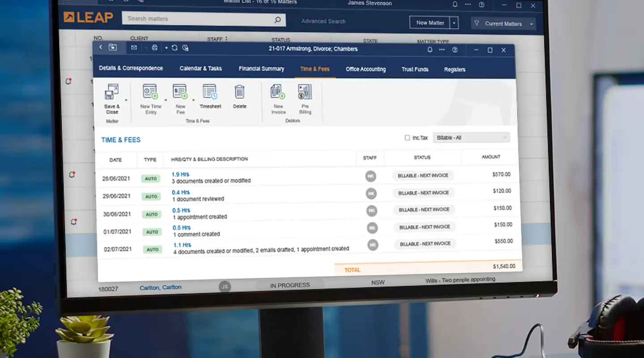Click the email envelope icon
644x358 pixels.
[134, 47]
